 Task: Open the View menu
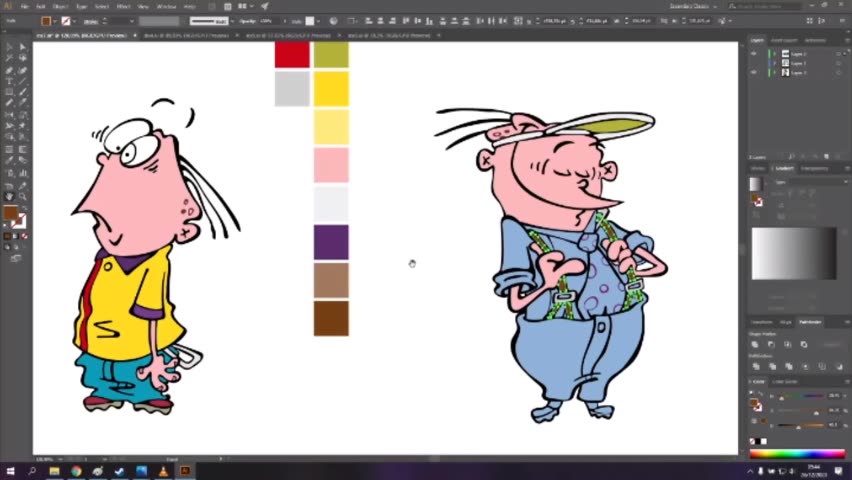click(x=143, y=7)
